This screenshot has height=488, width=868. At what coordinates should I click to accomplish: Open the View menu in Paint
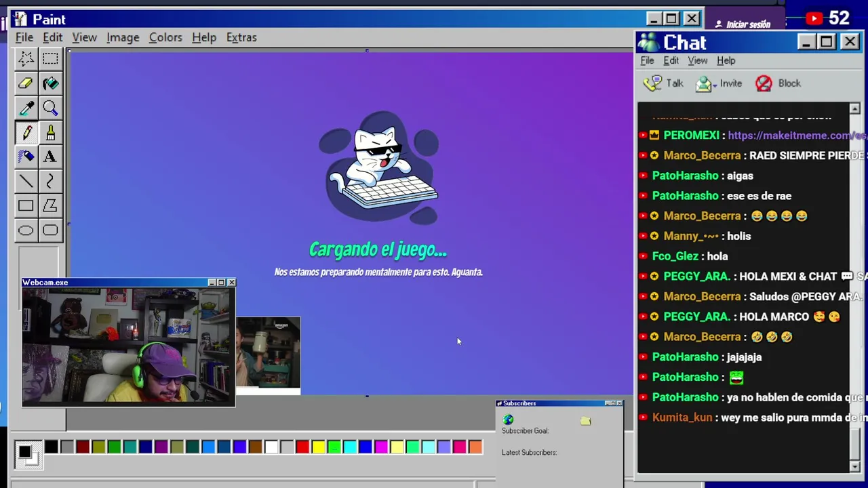click(x=85, y=37)
